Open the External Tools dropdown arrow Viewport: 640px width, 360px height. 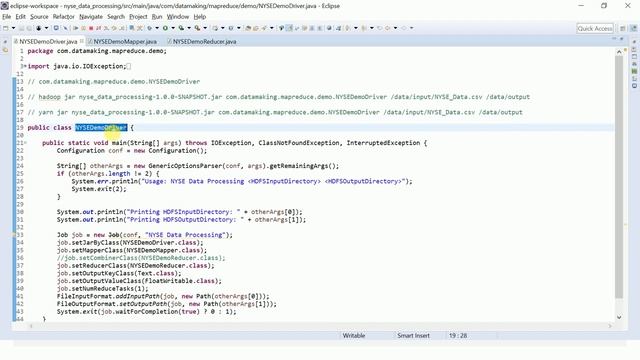click(x=205, y=28)
